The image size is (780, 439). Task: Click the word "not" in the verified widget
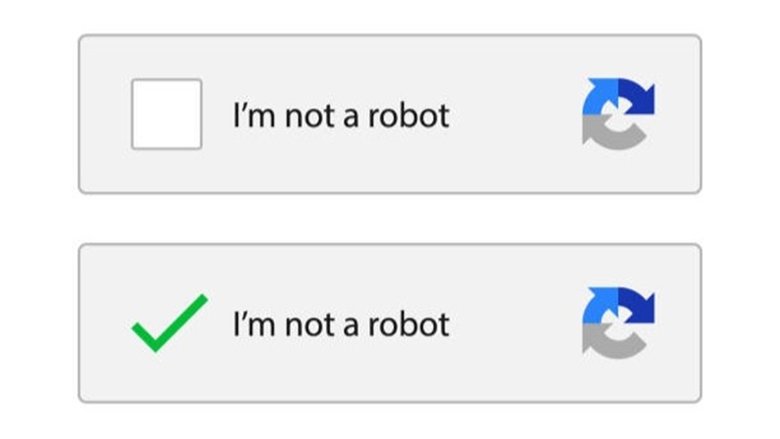click(310, 325)
